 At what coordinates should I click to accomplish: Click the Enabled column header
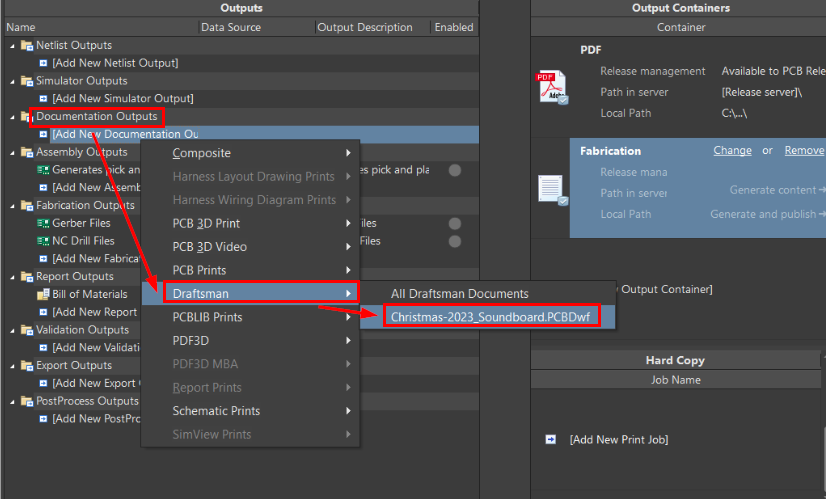pos(454,27)
